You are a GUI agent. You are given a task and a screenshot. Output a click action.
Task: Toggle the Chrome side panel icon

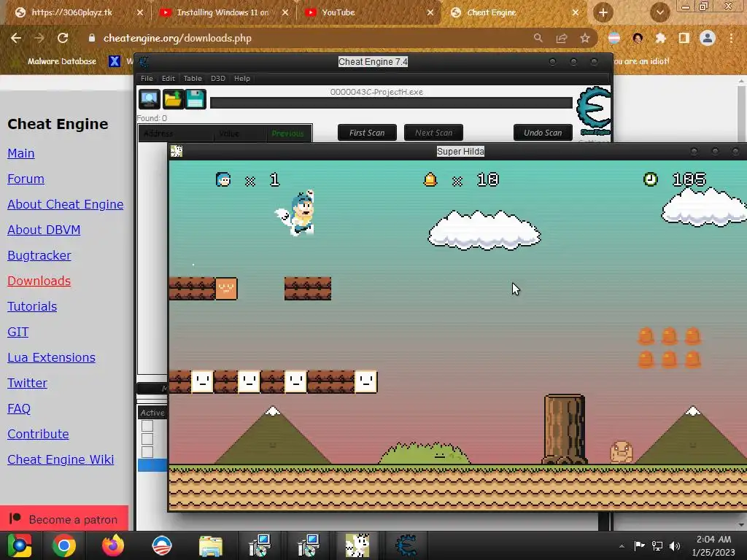pos(684,38)
